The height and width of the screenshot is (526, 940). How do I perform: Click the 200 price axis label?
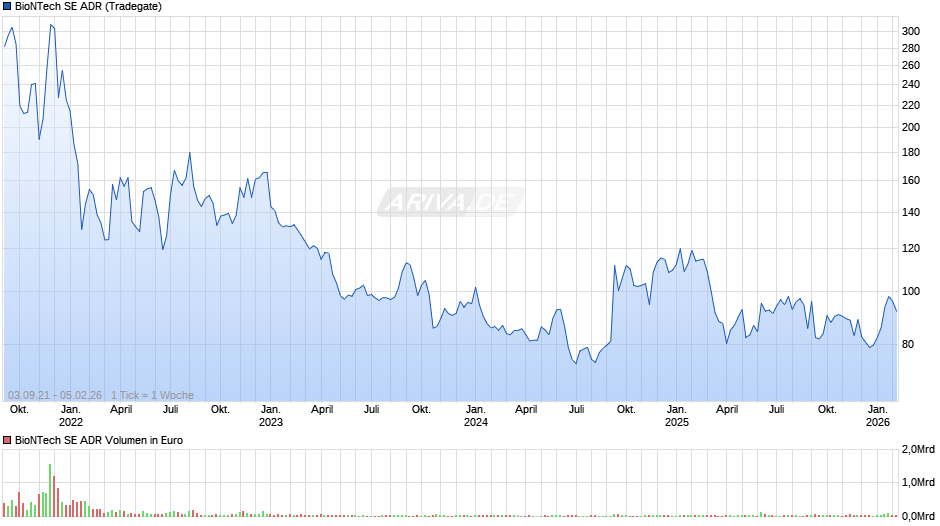(911, 127)
